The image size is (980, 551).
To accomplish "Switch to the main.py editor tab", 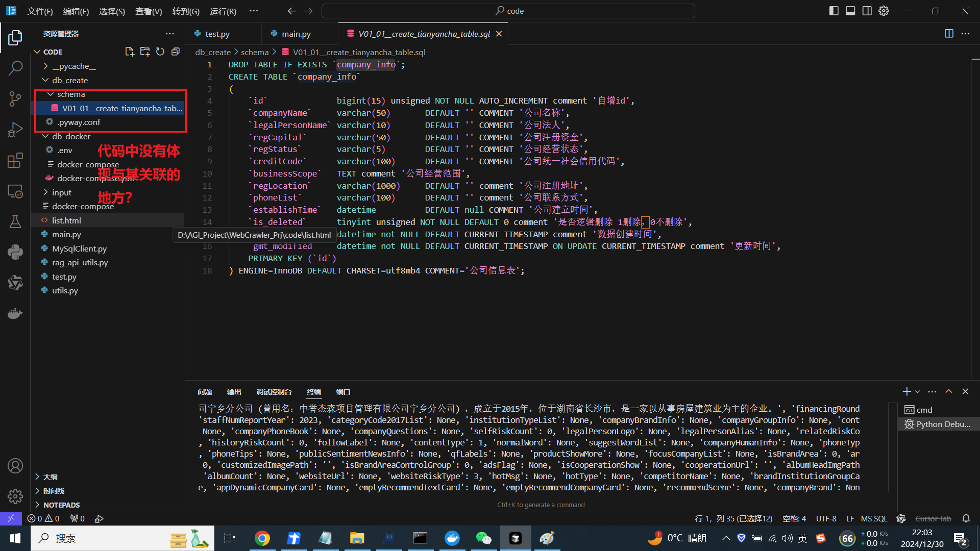I will click(296, 34).
